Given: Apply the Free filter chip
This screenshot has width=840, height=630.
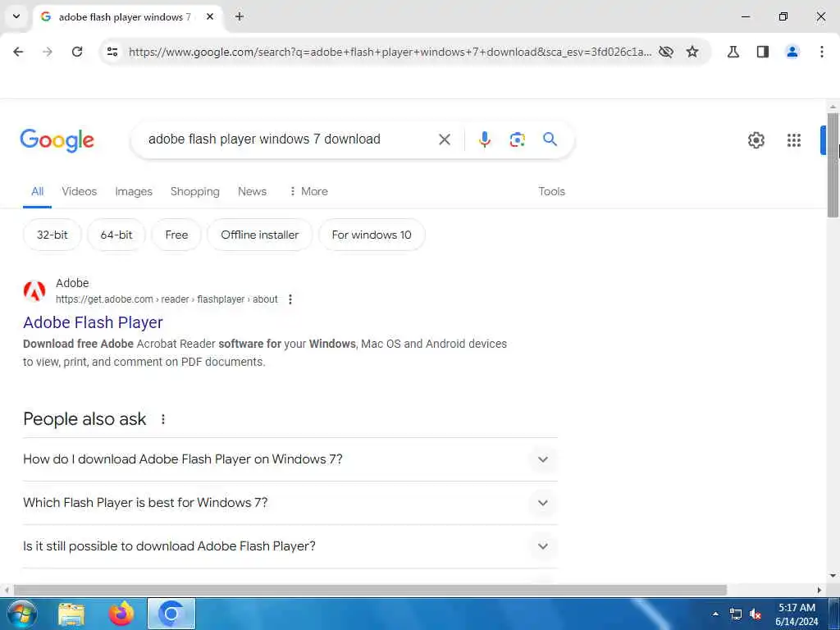Looking at the screenshot, I should point(176,235).
